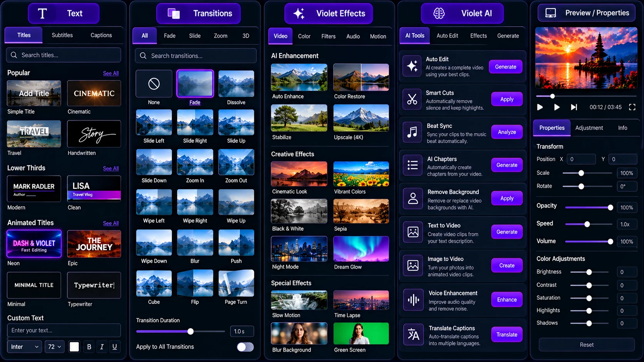Click See All for Popular titles
Image resolution: width=644 pixels, height=362 pixels.
pyautogui.click(x=111, y=73)
